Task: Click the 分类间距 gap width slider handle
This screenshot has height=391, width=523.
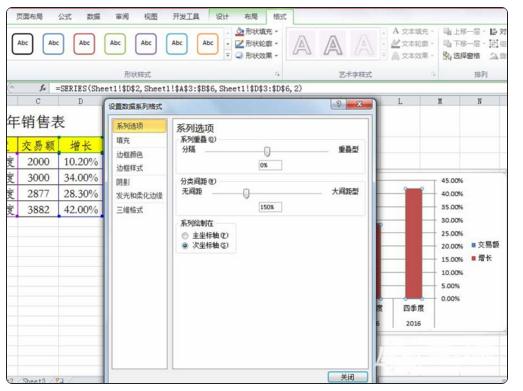Action: [246, 193]
